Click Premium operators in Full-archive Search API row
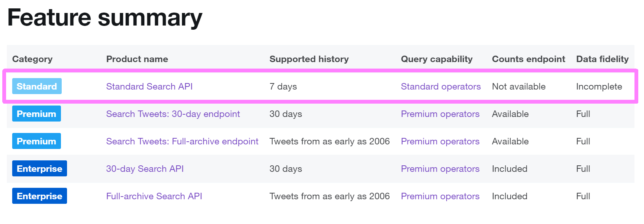 coord(440,196)
